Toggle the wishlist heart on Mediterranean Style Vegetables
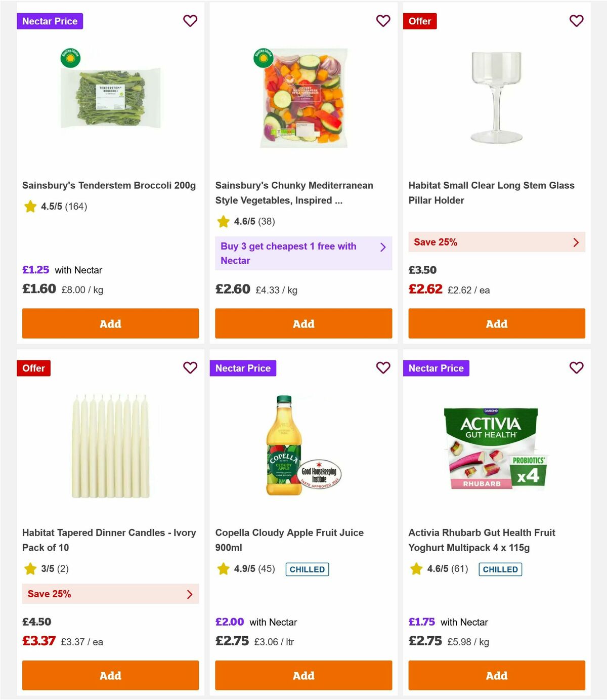Screen dimensions: 607x700 383,21
